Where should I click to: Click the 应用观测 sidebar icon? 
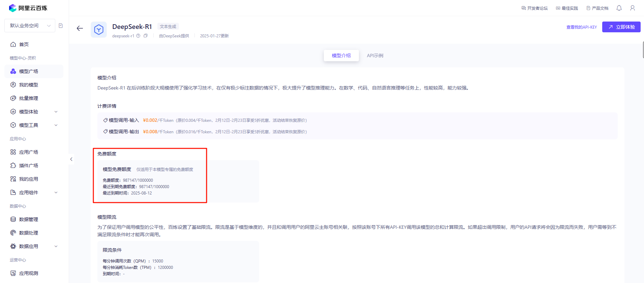[13, 273]
